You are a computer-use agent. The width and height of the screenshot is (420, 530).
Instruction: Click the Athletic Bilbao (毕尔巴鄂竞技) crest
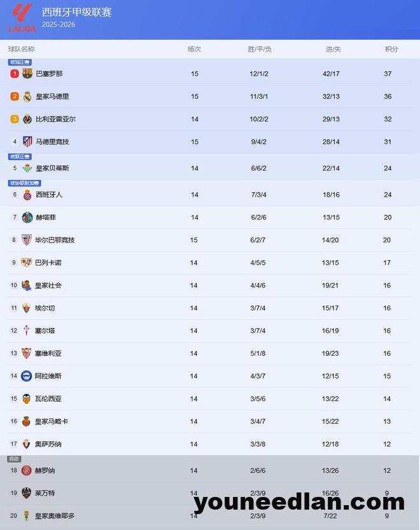coord(27,240)
